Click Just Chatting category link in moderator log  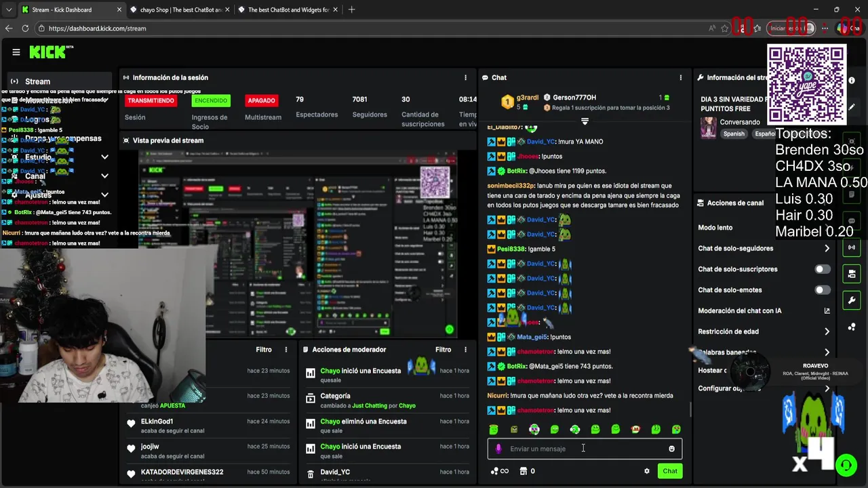coord(370,406)
